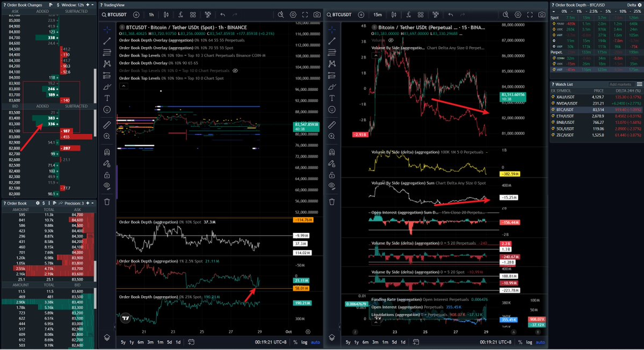
Task: Choose the ruler measure tool in the 1h chart
Action: (107, 125)
